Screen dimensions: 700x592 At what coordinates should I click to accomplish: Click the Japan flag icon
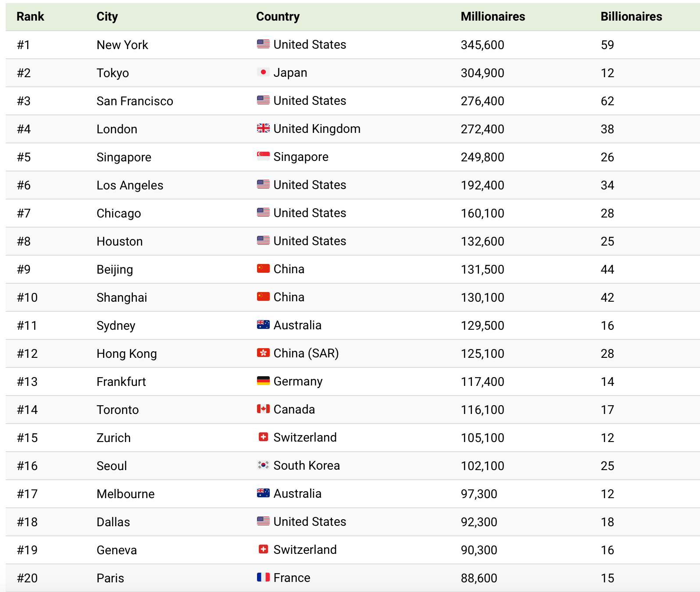tap(263, 72)
